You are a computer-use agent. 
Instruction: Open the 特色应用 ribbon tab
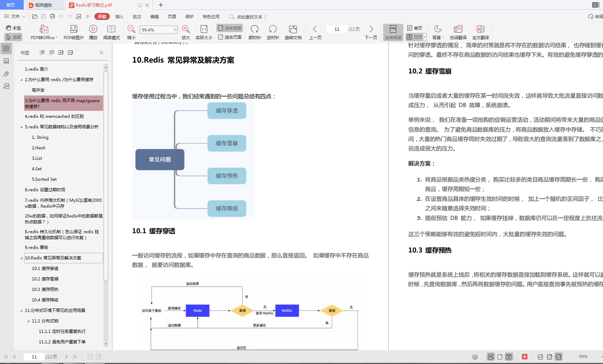pyautogui.click(x=211, y=16)
